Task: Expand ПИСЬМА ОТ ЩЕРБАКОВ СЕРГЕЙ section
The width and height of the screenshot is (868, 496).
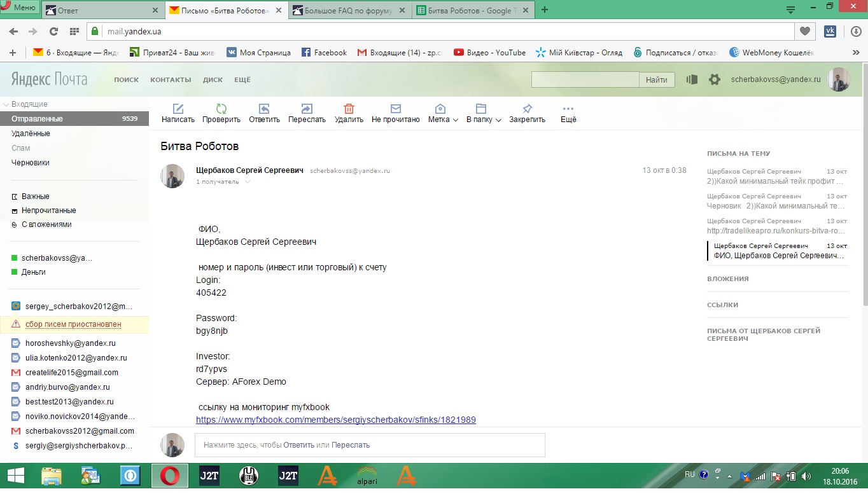Action: [764, 335]
